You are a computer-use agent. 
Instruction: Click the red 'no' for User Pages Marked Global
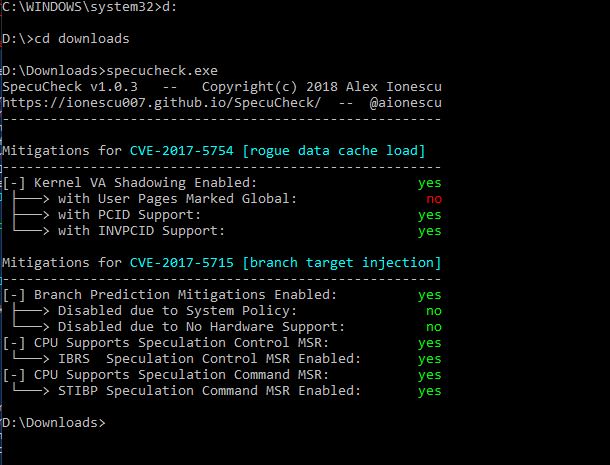point(433,199)
